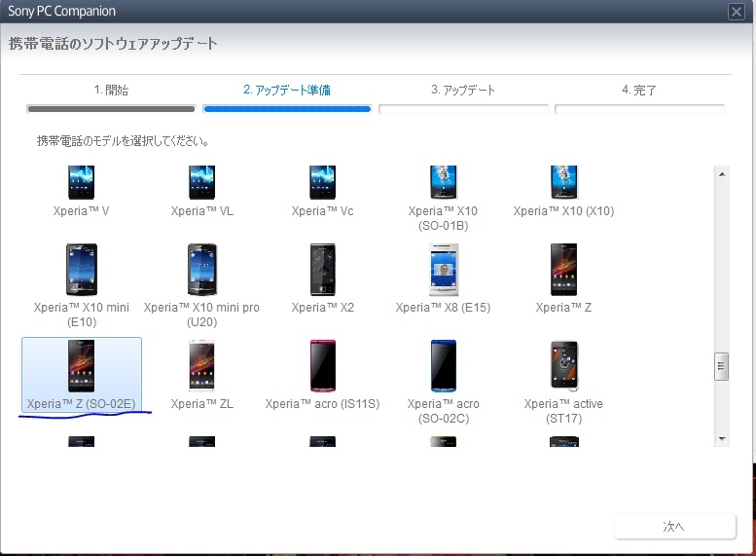Select the Xperia X8 (E15) phone image
This screenshot has width=756, height=556.
[443, 270]
